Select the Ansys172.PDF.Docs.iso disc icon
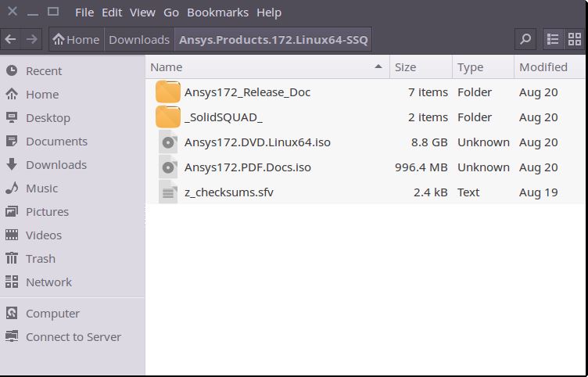Viewport: 588px width, 377px height. (168, 167)
